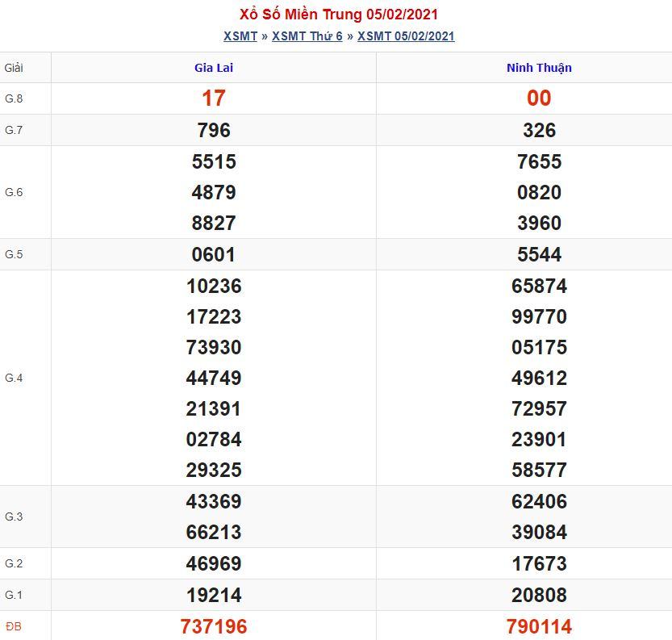Click the G.7 row label

pos(14,130)
